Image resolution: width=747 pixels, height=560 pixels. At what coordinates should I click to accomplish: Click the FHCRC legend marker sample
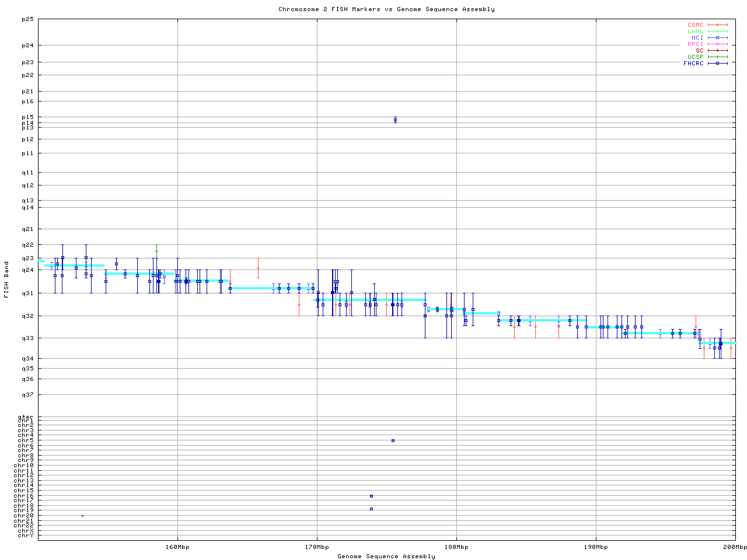717,63
